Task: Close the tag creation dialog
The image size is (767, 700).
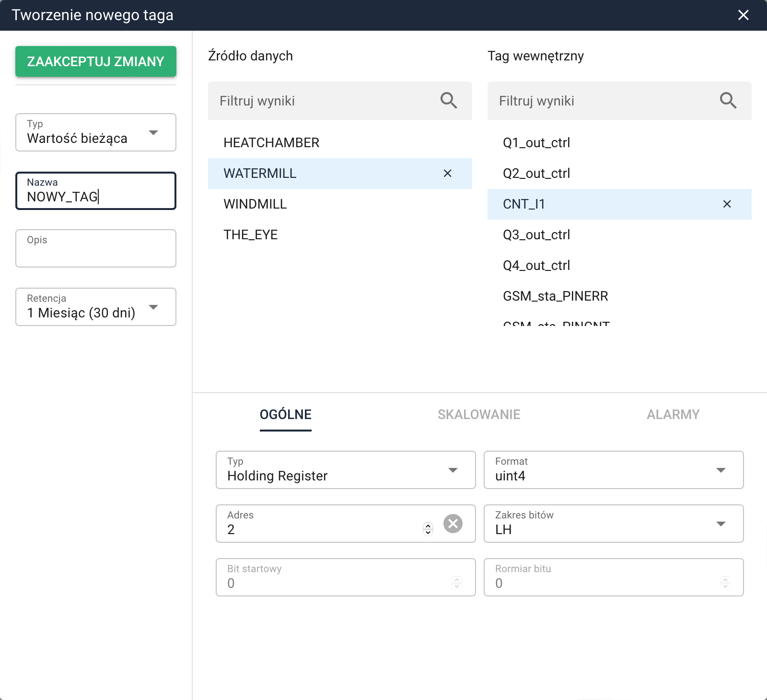Action: 744,15
